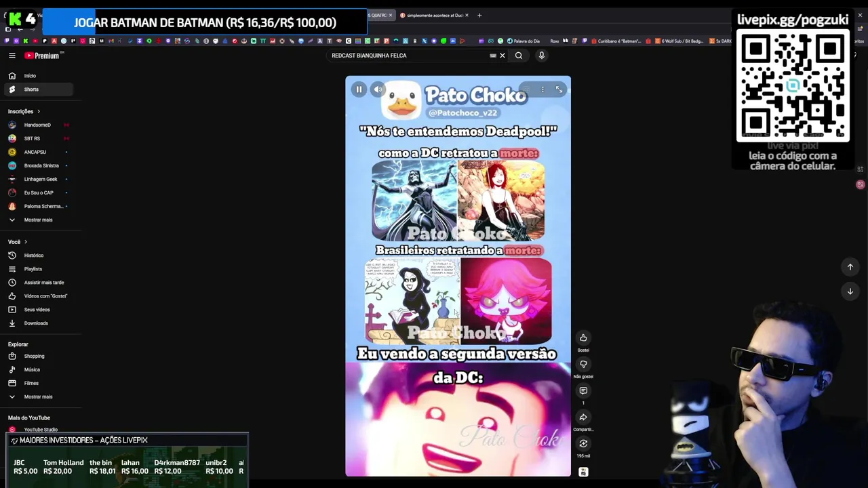Dislike the Short with Não gostei
Viewport: 868px width, 488px height.
tap(583, 364)
